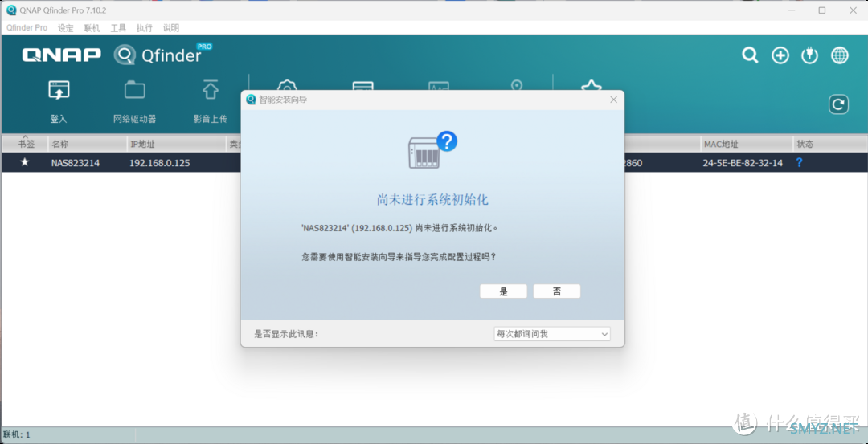
Task: Open the 工具 menu
Action: click(118, 27)
